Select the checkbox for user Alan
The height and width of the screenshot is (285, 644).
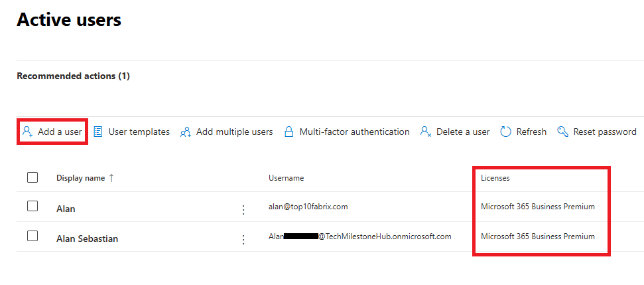(x=32, y=206)
